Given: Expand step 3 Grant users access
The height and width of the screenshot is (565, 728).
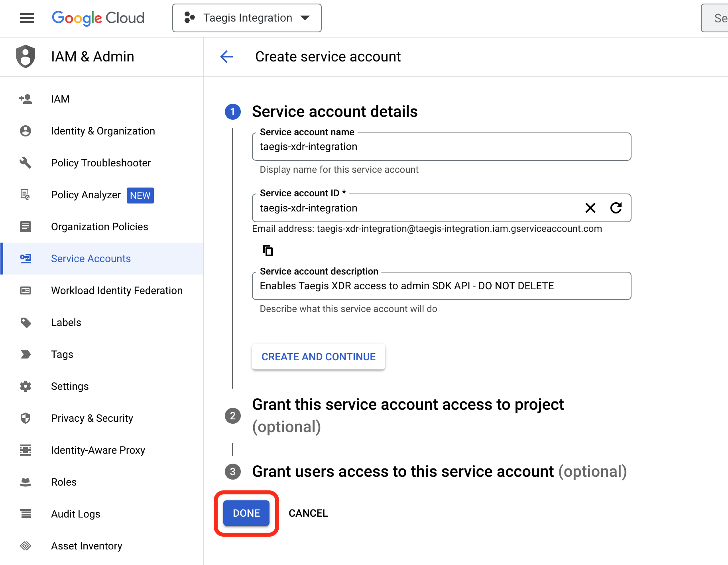Looking at the screenshot, I should [x=439, y=472].
